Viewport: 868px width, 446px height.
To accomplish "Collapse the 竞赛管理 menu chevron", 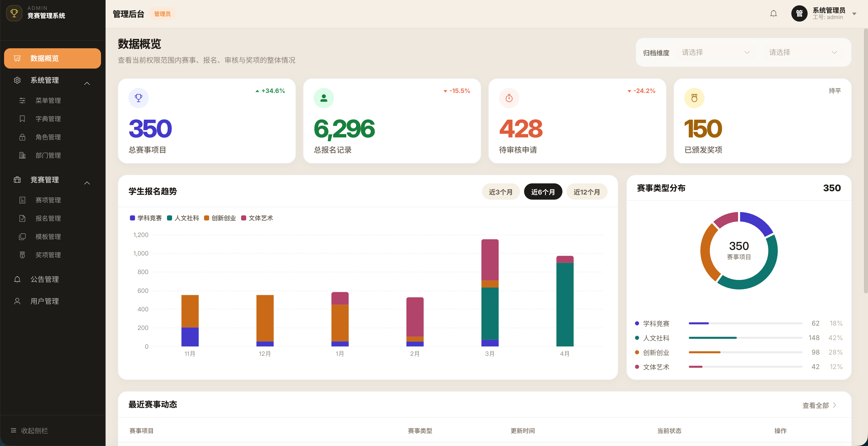I will (x=87, y=183).
